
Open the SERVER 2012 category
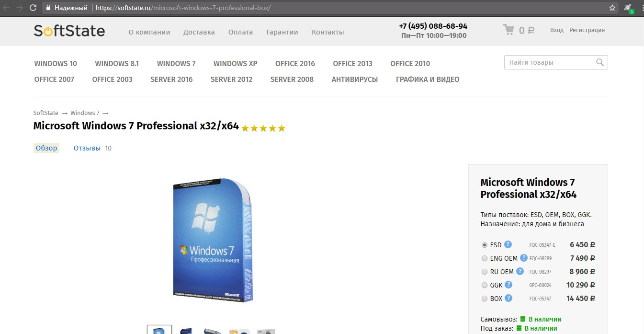(231, 80)
